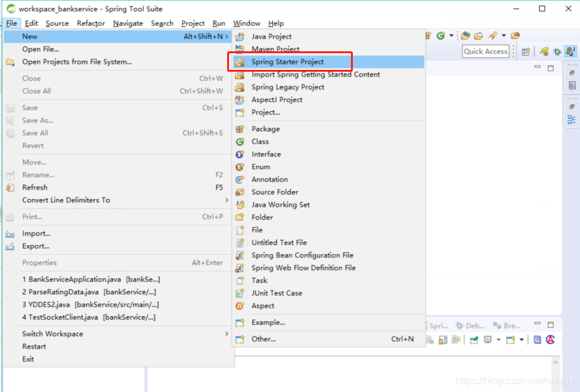
Task: Maximize the editor area pane
Action: pyautogui.click(x=551, y=68)
